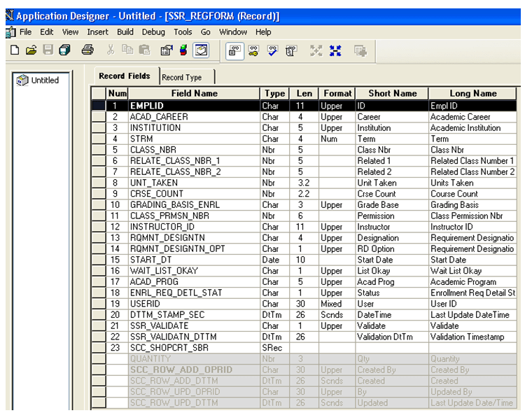
Task: Click the Edits Display checkmark icon
Action: pyautogui.click(x=272, y=51)
